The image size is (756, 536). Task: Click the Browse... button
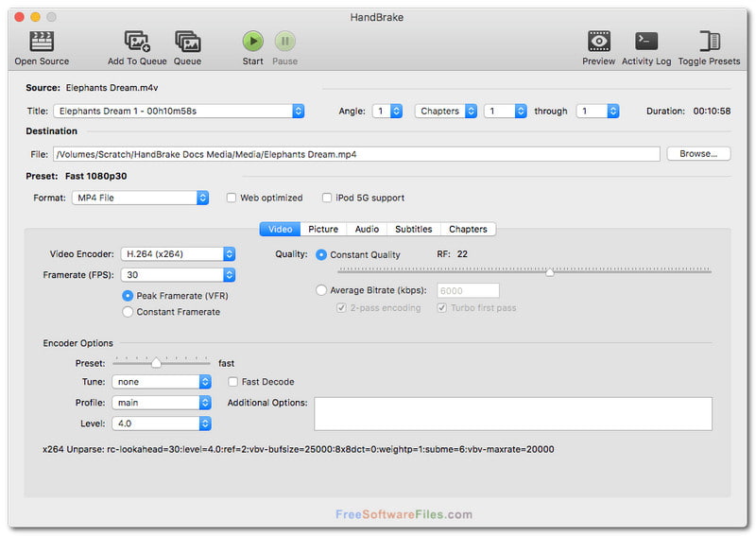click(x=698, y=153)
